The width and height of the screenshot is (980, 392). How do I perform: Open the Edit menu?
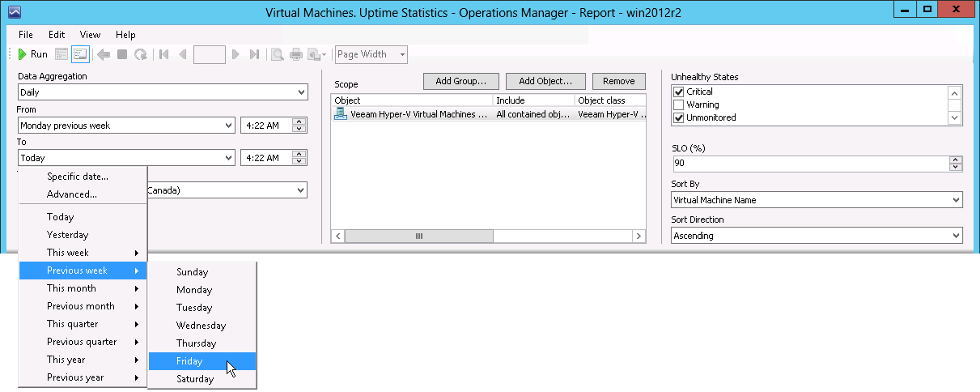pos(57,35)
